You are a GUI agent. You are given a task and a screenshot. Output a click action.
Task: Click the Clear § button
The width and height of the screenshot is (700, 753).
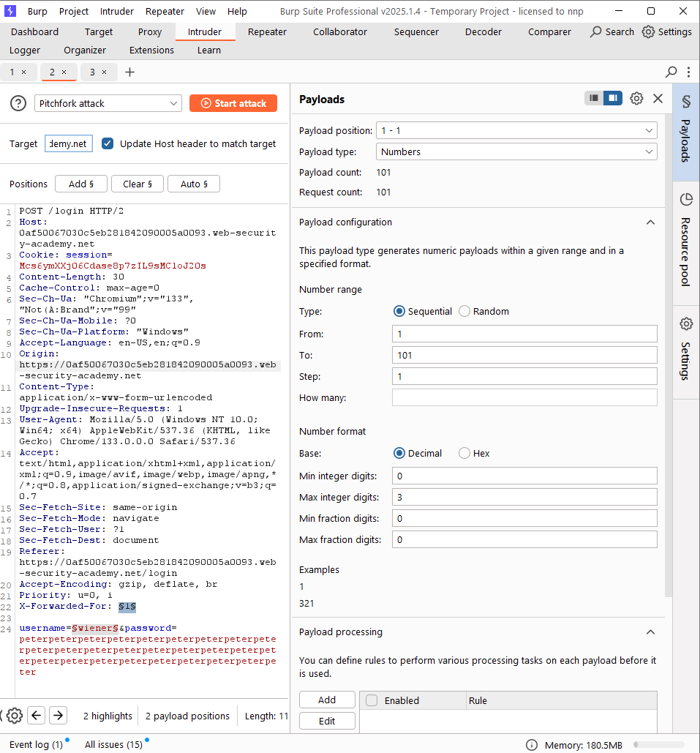pos(138,184)
